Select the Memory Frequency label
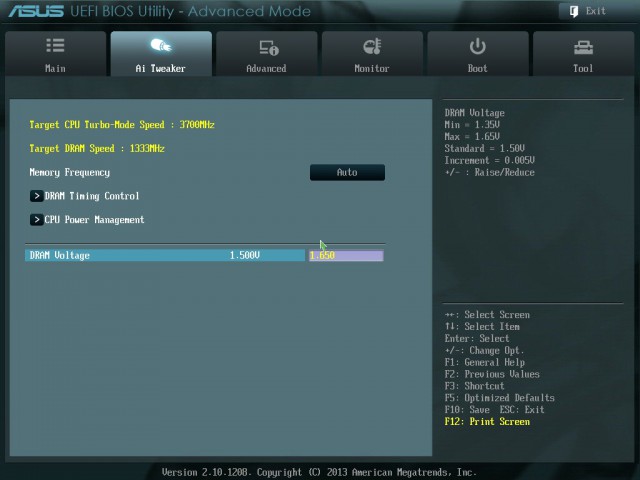This screenshot has width=640, height=480. 70,172
